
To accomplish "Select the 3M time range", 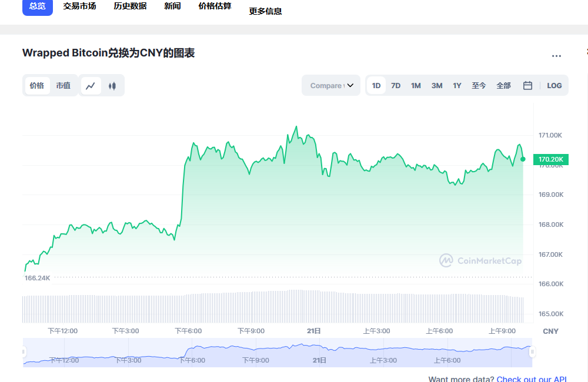I will coord(437,85).
